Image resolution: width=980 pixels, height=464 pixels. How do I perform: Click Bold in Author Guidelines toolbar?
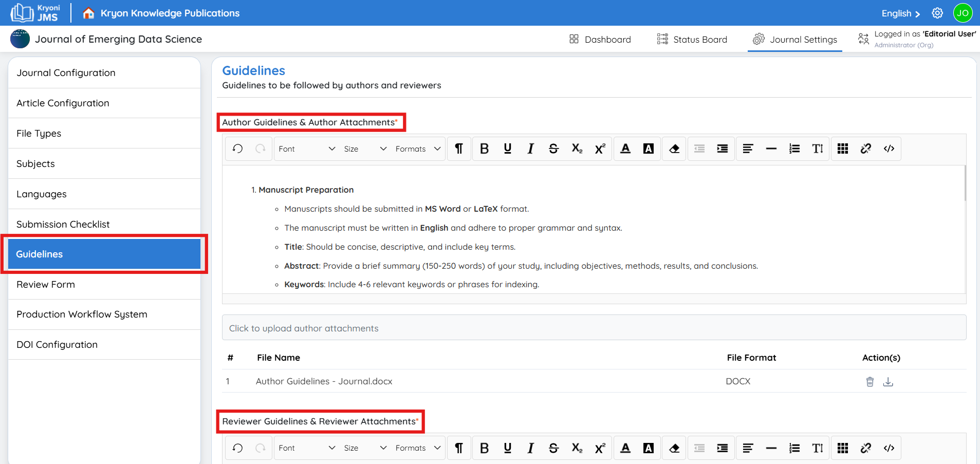pyautogui.click(x=484, y=149)
